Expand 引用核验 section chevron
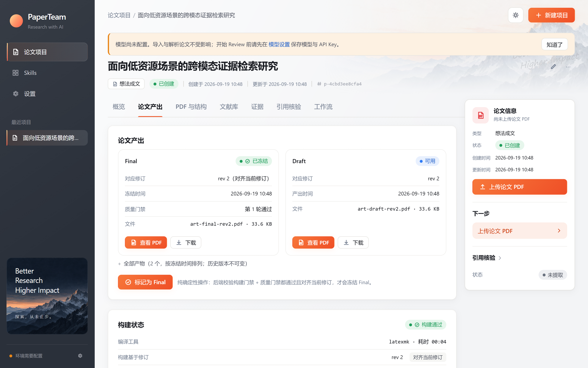 (500, 258)
